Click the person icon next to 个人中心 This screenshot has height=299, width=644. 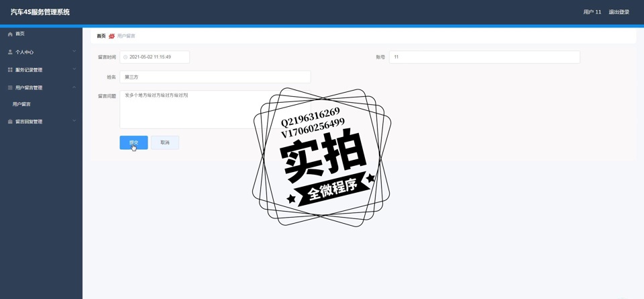tap(10, 52)
